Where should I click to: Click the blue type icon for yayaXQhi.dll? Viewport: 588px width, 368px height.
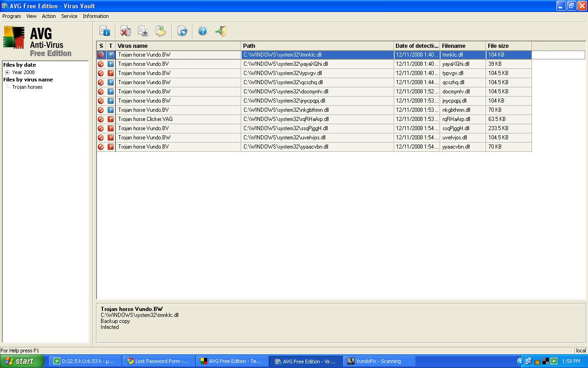pos(111,64)
